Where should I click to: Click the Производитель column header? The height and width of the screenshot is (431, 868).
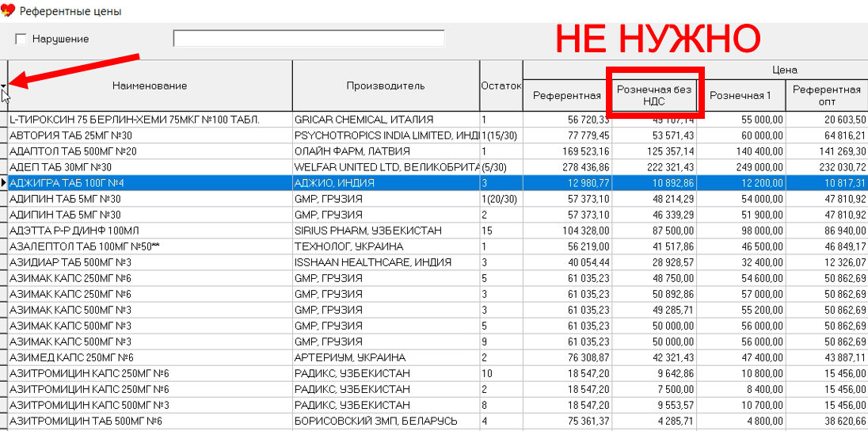coord(385,86)
